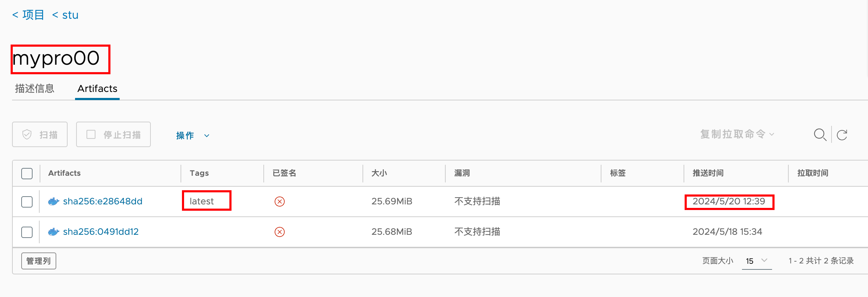This screenshot has width=868, height=297.
Task: Switch to the 描述信息 tab
Action: coord(35,88)
